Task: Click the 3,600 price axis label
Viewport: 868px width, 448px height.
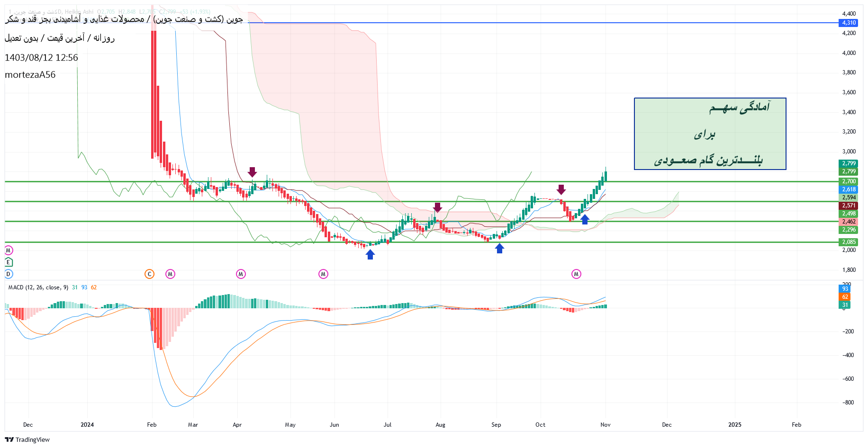Action: click(x=849, y=92)
